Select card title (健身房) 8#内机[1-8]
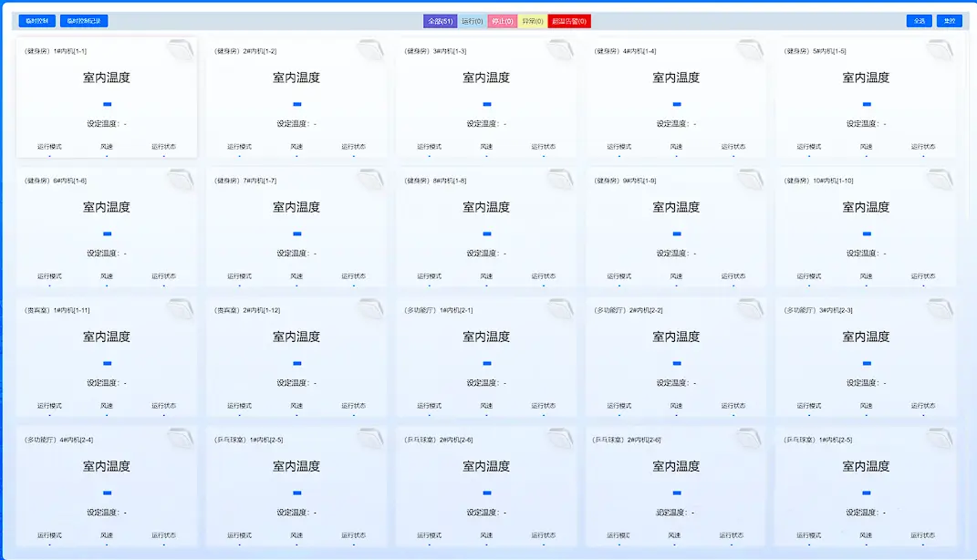The width and height of the screenshot is (977, 560). [435, 181]
